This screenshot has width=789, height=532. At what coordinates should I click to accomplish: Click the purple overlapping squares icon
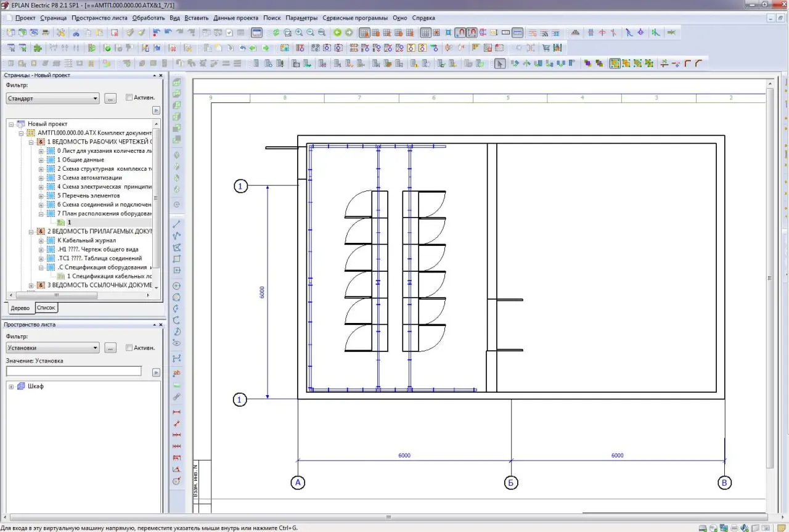[x=587, y=63]
